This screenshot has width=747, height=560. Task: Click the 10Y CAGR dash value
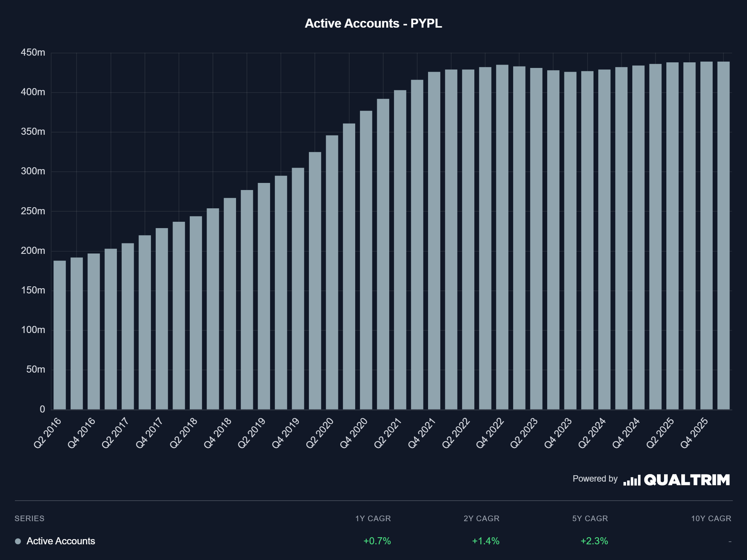[x=730, y=541]
